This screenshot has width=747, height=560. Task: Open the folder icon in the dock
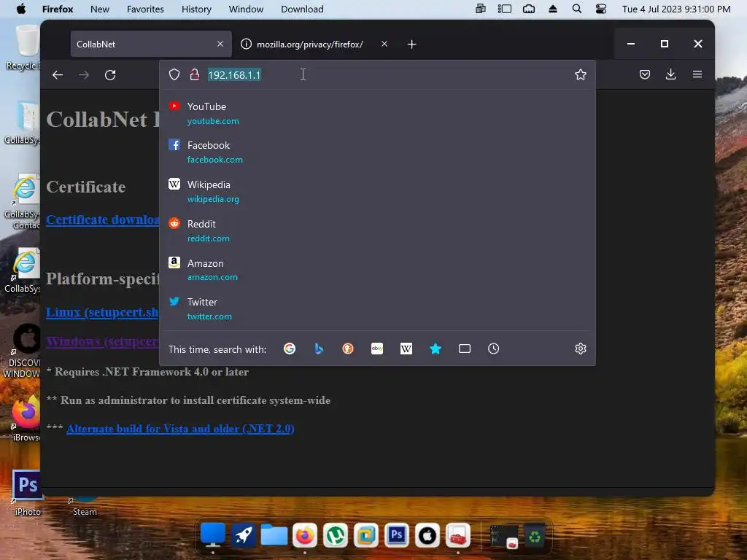click(x=274, y=536)
